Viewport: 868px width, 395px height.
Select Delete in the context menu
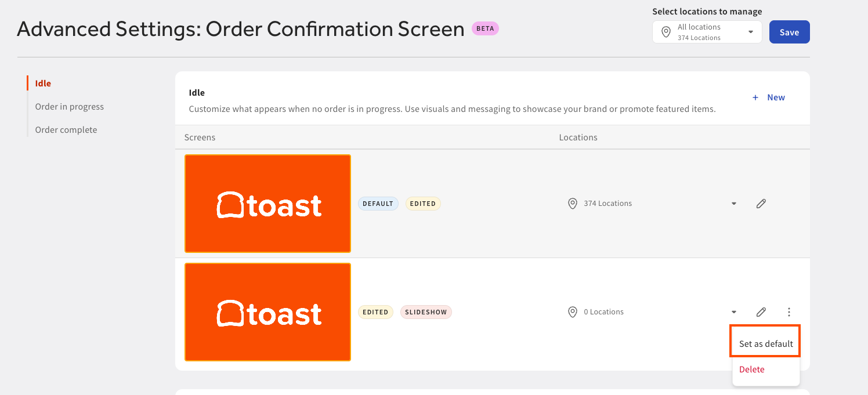pyautogui.click(x=752, y=369)
